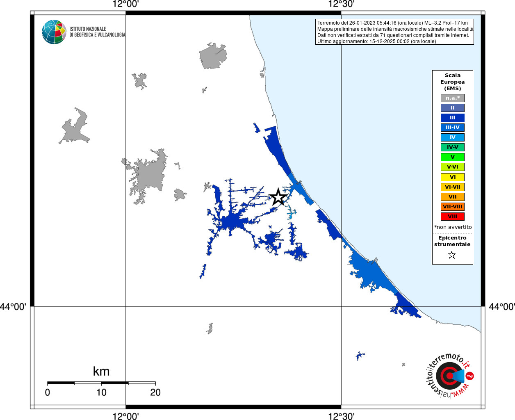Click the km scale bar
515x420 pixels.
pyautogui.click(x=101, y=383)
